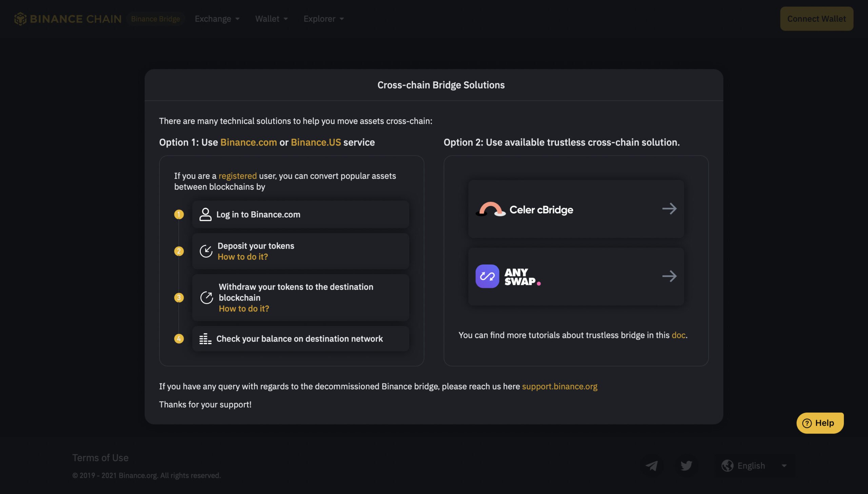This screenshot has width=868, height=494.
Task: Click the balance bars icon
Action: tap(205, 339)
